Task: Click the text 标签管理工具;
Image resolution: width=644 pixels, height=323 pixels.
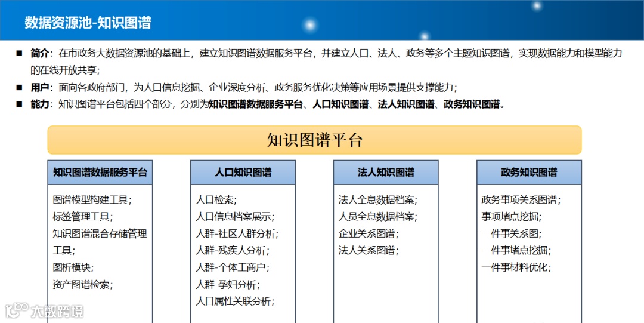Action: click(83, 217)
